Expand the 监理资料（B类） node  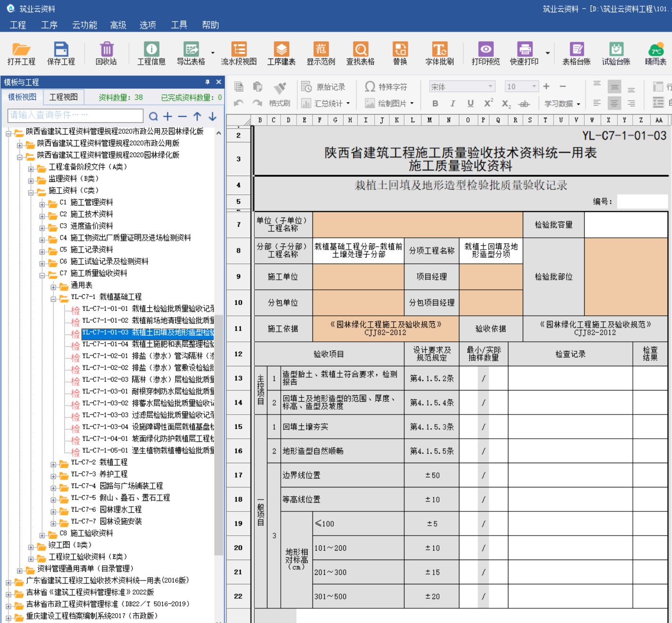click(30, 181)
